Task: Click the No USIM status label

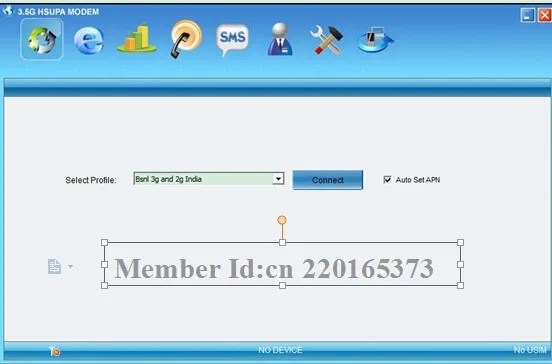Action: tap(530, 350)
